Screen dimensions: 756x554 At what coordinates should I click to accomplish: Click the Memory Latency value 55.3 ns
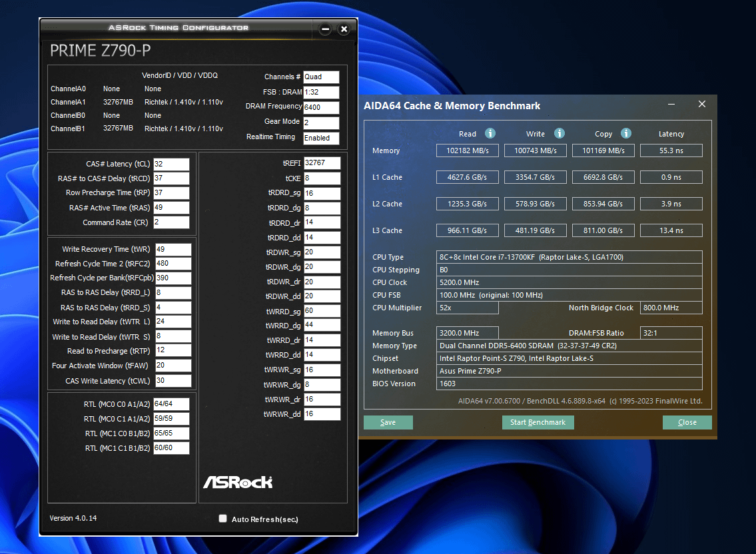point(671,150)
